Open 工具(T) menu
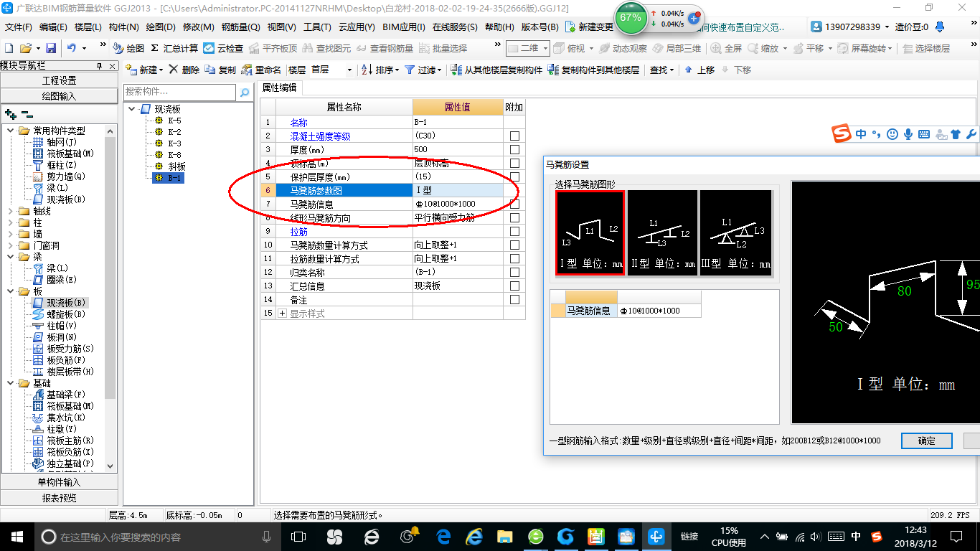The height and width of the screenshot is (551, 980). pyautogui.click(x=317, y=27)
